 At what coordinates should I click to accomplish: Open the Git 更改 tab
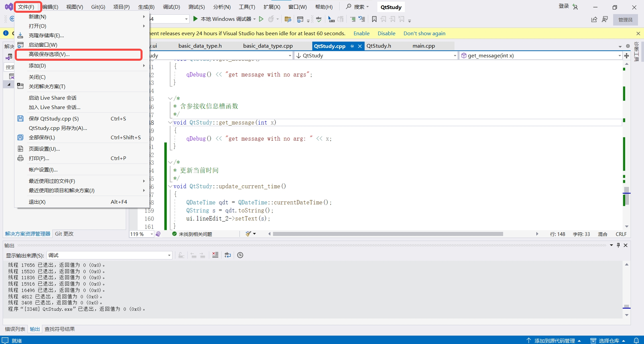click(x=64, y=234)
